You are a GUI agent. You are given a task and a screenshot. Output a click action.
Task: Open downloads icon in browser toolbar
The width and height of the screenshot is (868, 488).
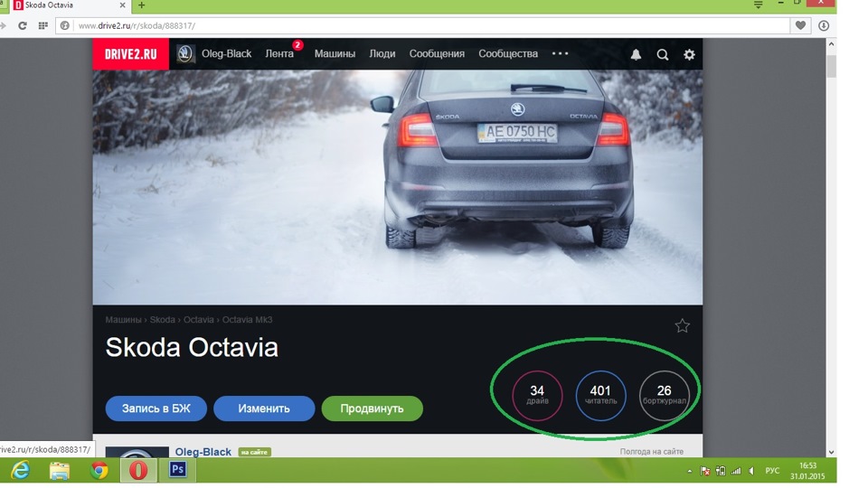(x=824, y=25)
